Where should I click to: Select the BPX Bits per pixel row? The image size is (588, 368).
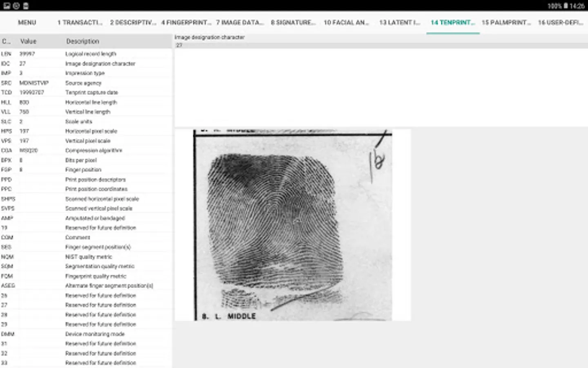pos(86,160)
